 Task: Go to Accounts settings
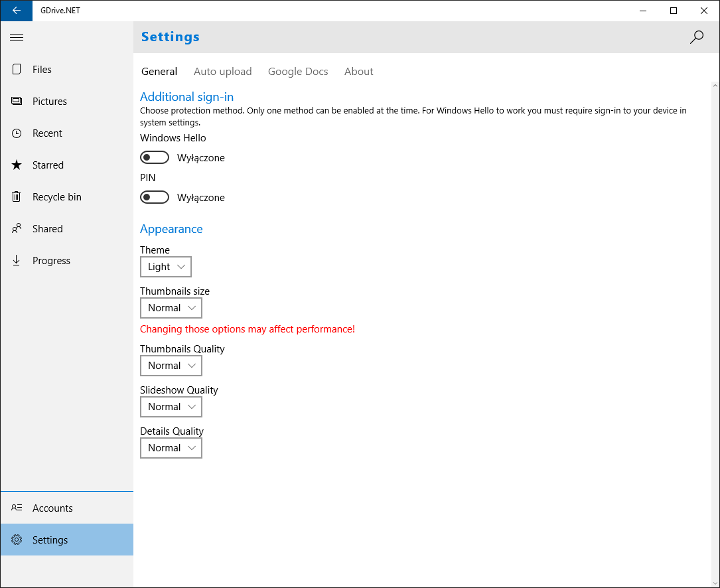click(x=52, y=508)
